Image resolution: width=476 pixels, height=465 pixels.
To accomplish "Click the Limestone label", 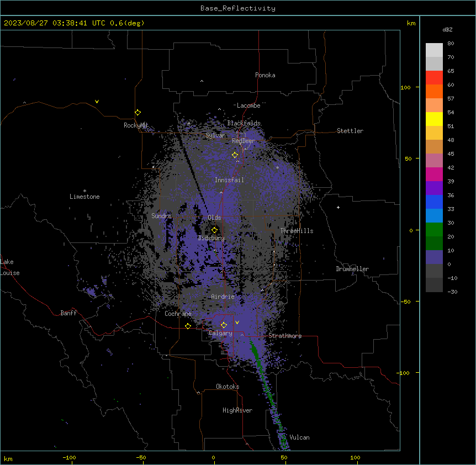I will point(84,197).
